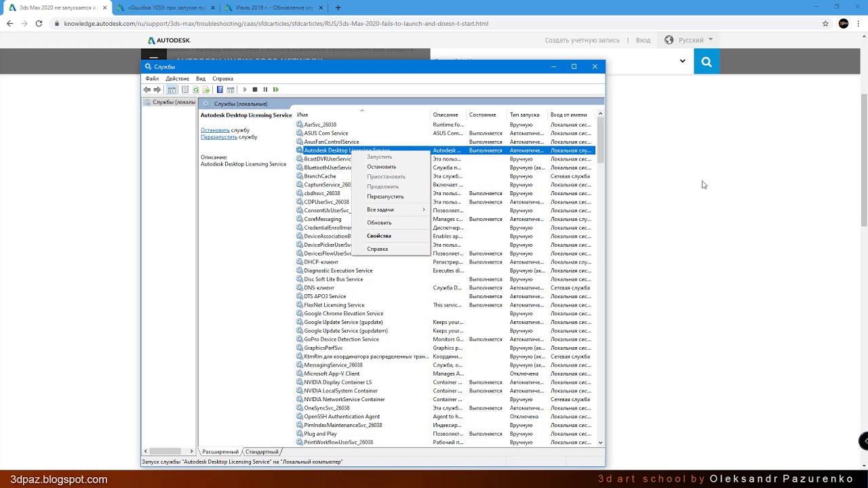Open the Действие menu in Services

tap(178, 79)
